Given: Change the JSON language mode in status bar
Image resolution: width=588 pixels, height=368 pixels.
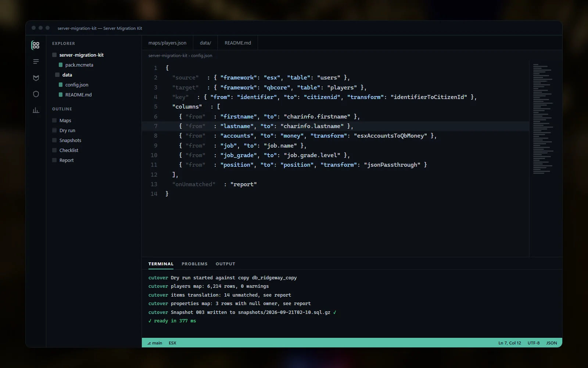Looking at the screenshot, I should pyautogui.click(x=551, y=343).
